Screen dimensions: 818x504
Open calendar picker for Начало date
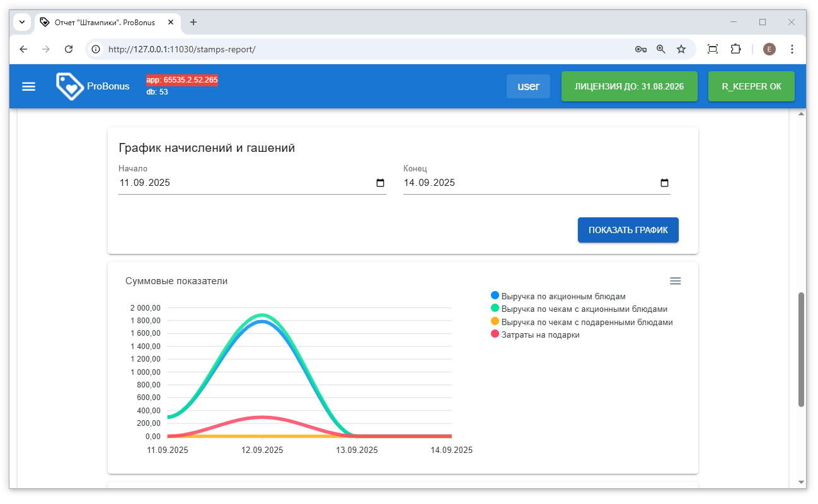point(380,183)
